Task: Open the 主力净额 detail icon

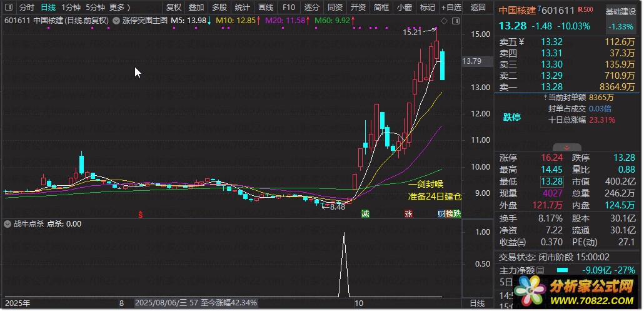Action: (540, 270)
